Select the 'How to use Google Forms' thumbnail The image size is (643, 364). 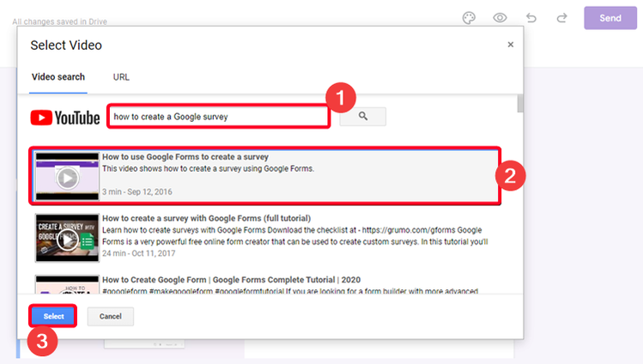pos(67,176)
